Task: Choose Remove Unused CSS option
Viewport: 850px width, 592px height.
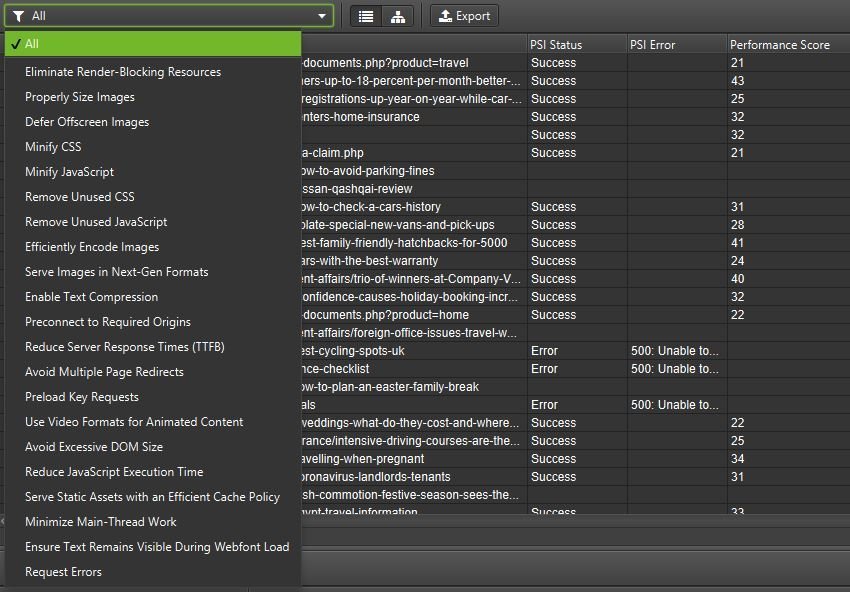Action: [80, 197]
